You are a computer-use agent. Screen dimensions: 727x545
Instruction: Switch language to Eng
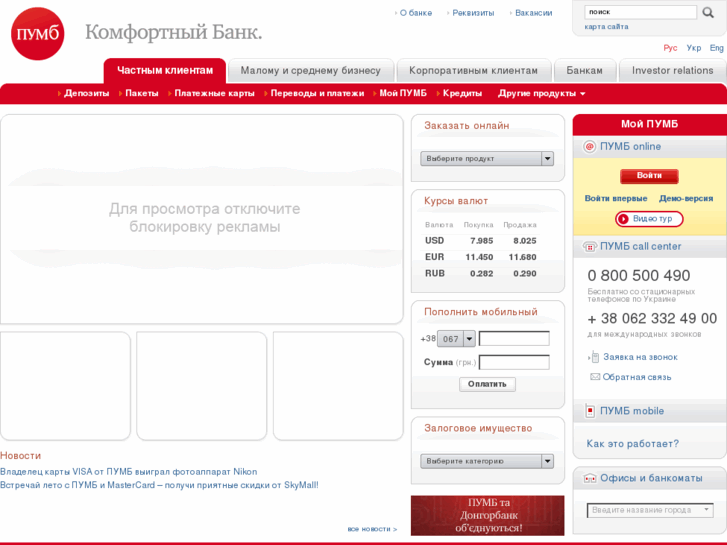click(x=717, y=48)
